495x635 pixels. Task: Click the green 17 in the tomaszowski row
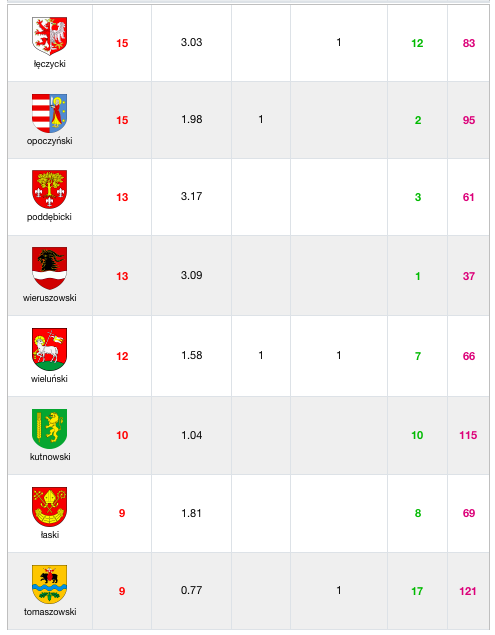coord(417,591)
